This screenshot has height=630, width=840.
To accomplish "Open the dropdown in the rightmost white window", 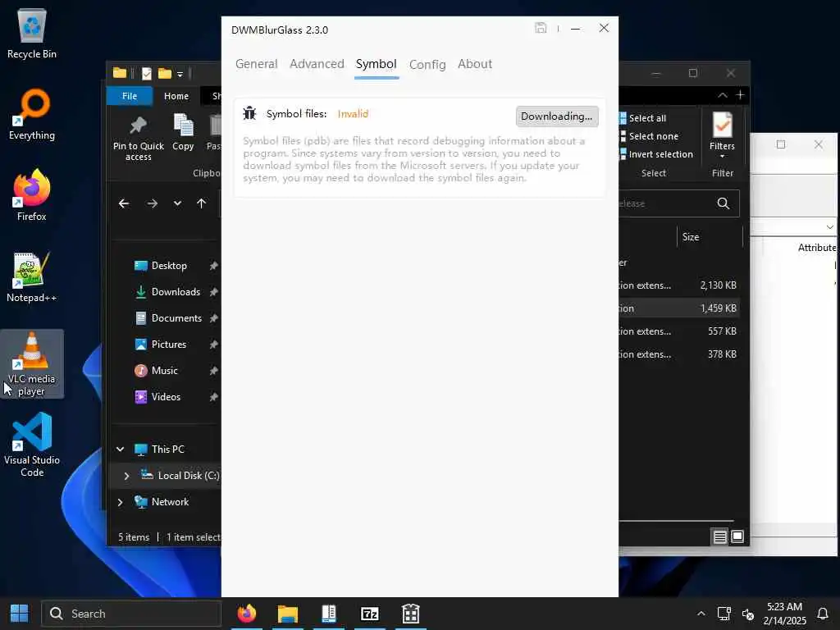I will pyautogui.click(x=829, y=227).
